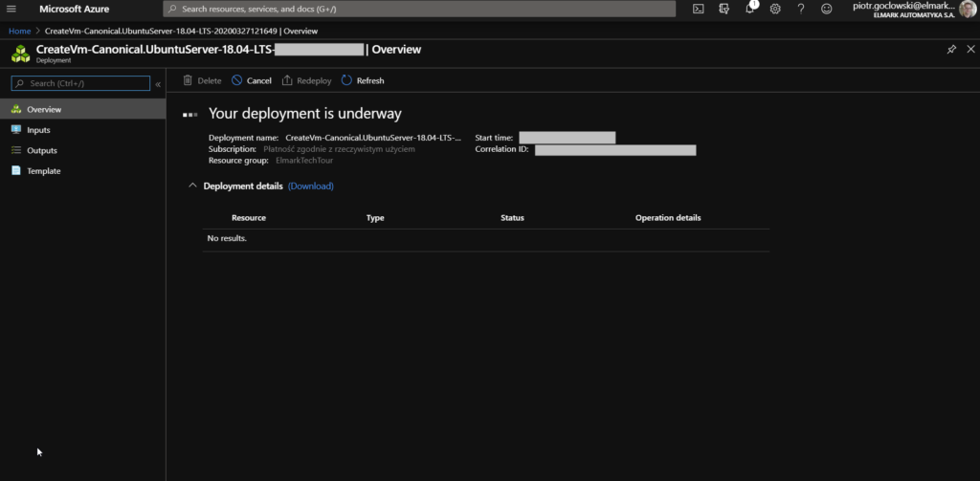Image resolution: width=980 pixels, height=481 pixels.
Task: Open the Directory and subscription filter
Action: click(724, 9)
